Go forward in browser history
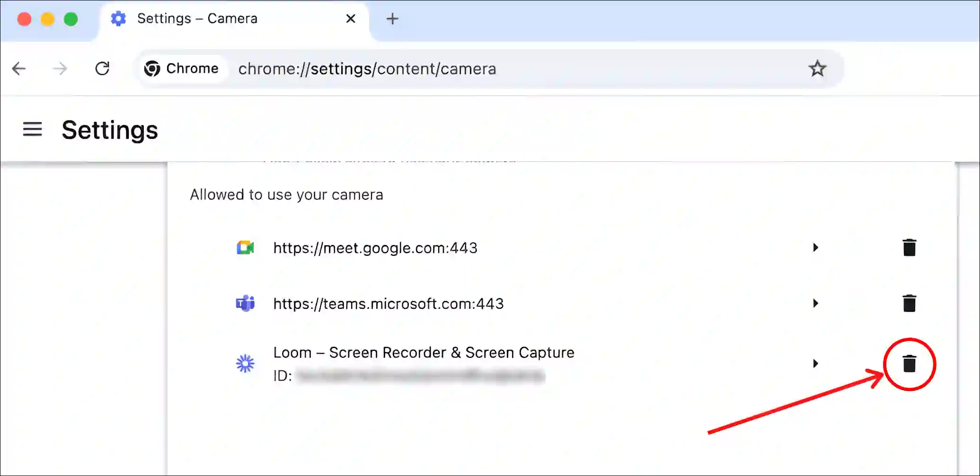980x476 pixels. pyautogui.click(x=60, y=69)
